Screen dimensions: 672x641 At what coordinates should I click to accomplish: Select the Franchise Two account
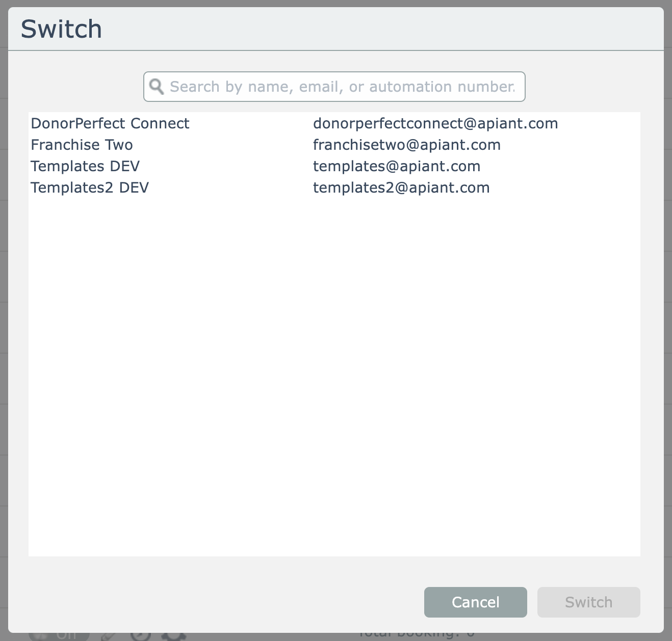pyautogui.click(x=82, y=145)
